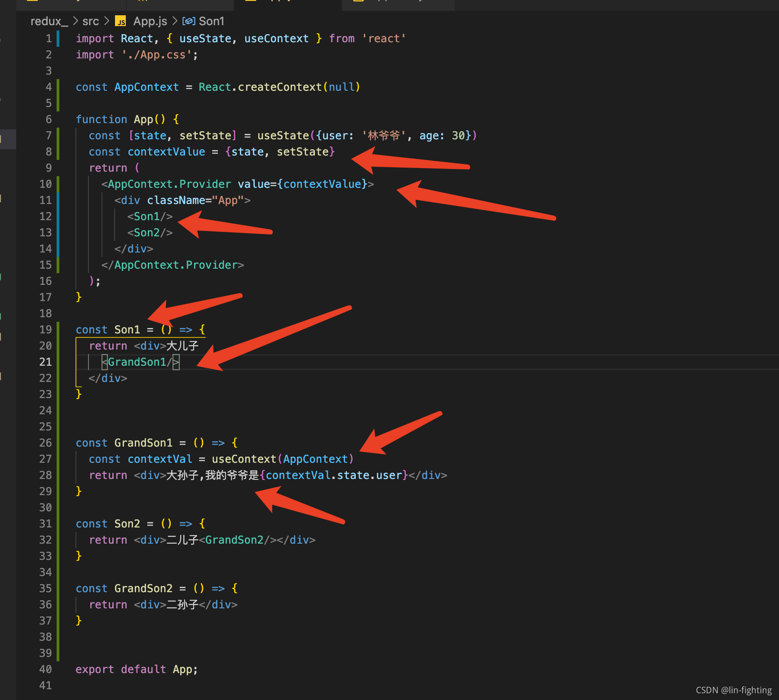Click the useState hook call on line 7

click(x=283, y=136)
